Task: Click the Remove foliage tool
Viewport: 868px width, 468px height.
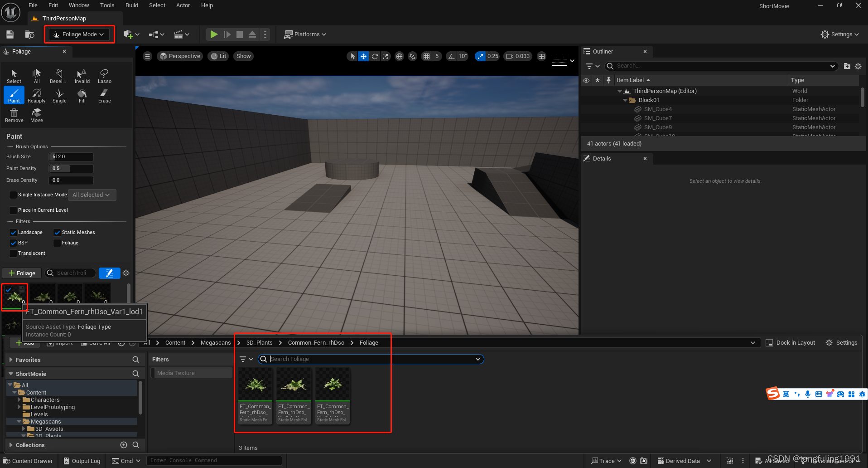Action: 14,115
